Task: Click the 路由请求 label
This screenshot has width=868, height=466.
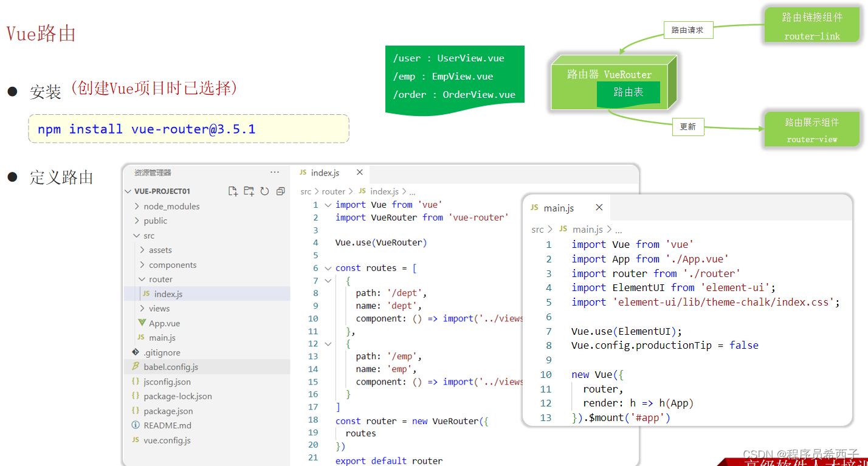Action: click(687, 30)
